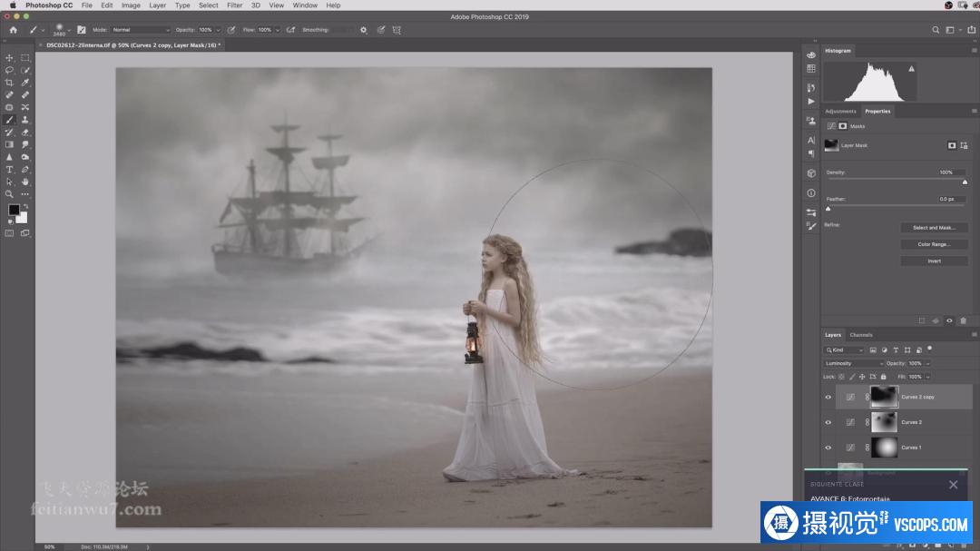Select the Rectangular Marquee tool
This screenshot has height=551, width=980.
tap(25, 58)
